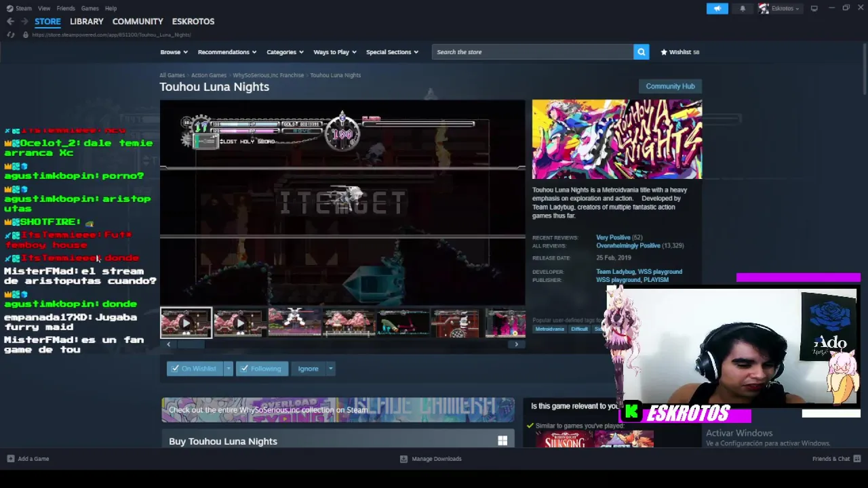Open the dropdown arrow beside On Wishlist
The image size is (868, 488).
(x=228, y=369)
